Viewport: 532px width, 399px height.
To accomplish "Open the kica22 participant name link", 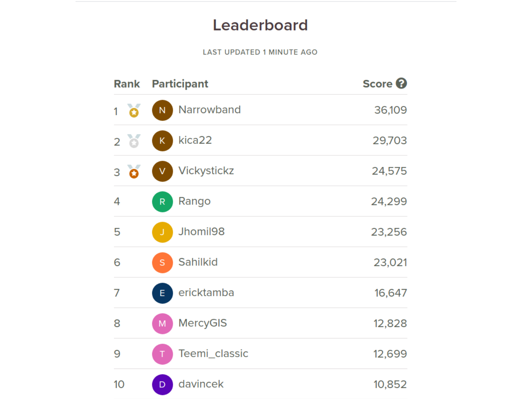I will click(x=195, y=140).
